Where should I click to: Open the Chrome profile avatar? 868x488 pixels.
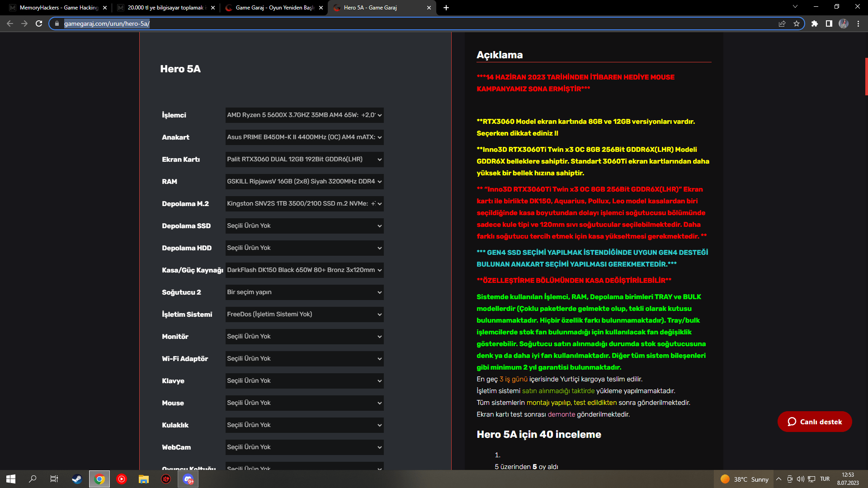pyautogui.click(x=844, y=23)
